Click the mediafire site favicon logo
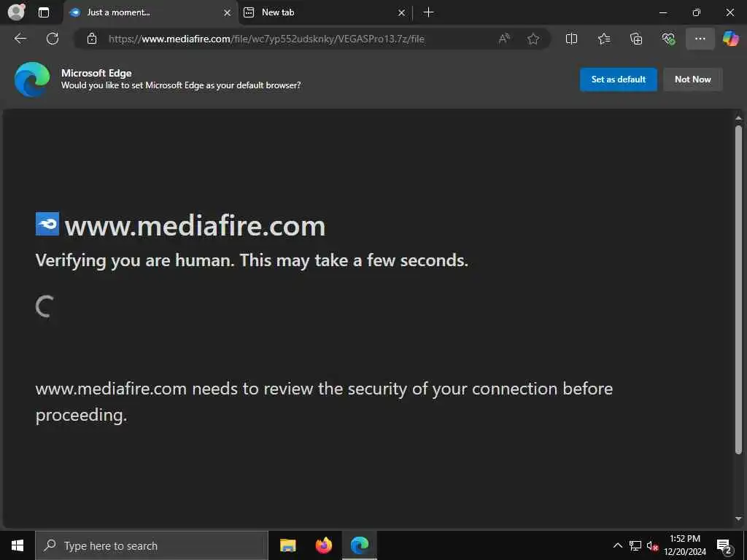The image size is (747, 560). point(47,224)
